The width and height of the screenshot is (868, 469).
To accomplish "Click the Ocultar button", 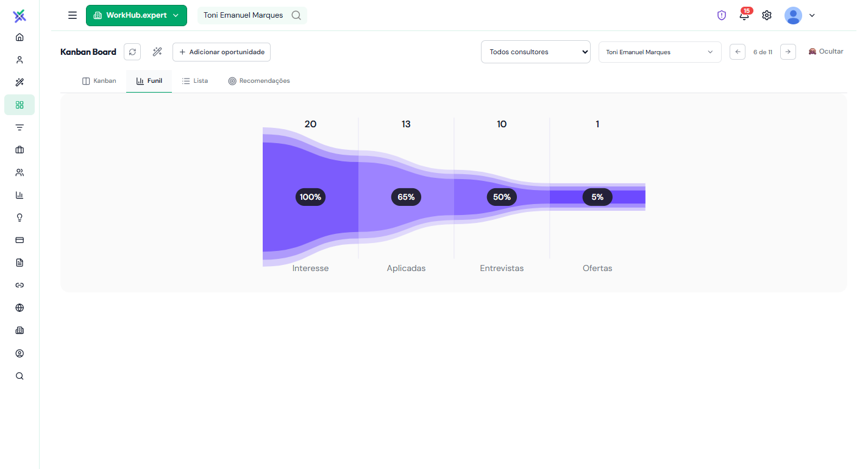I will [826, 52].
